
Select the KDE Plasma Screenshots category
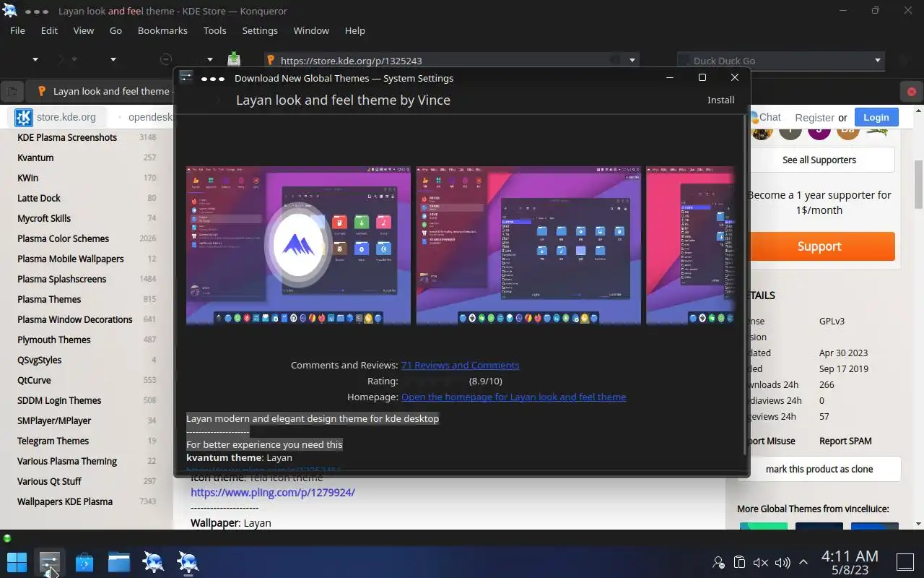pos(67,137)
